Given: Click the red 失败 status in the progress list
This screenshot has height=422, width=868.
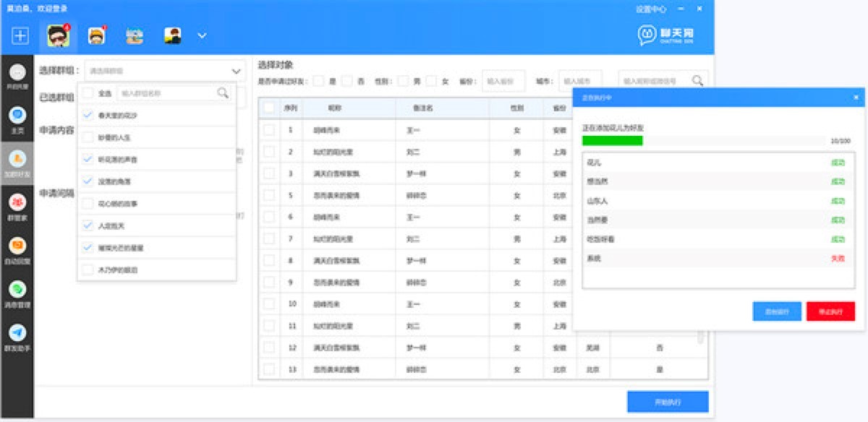Looking at the screenshot, I should [838, 259].
